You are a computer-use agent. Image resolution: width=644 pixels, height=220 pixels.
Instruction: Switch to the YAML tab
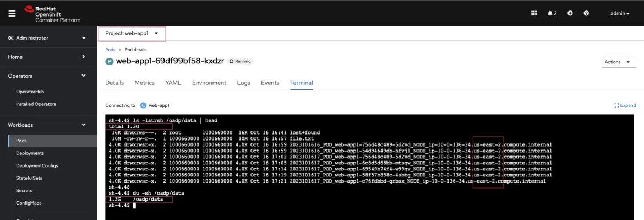(x=173, y=83)
